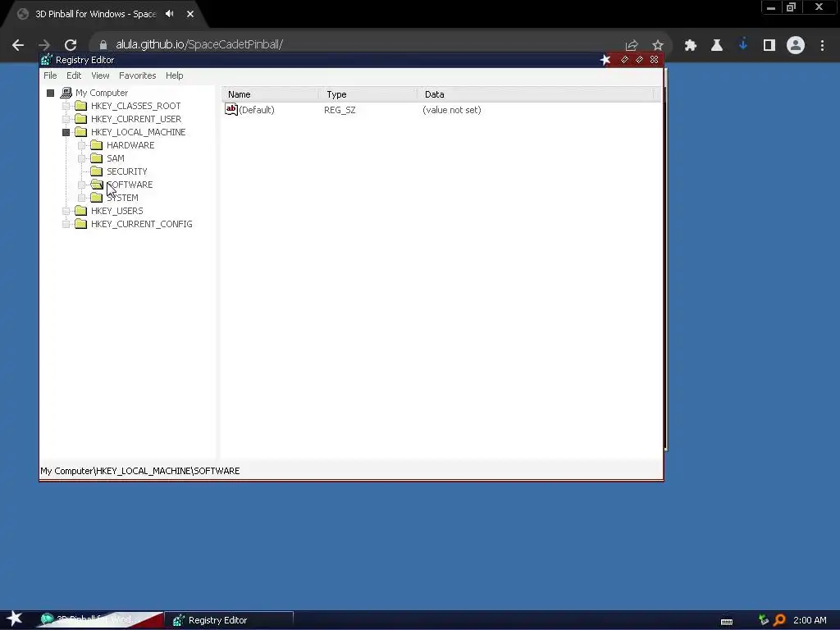Click the flask labs icon in browser
Screen dimensions: 840x630
click(x=717, y=45)
